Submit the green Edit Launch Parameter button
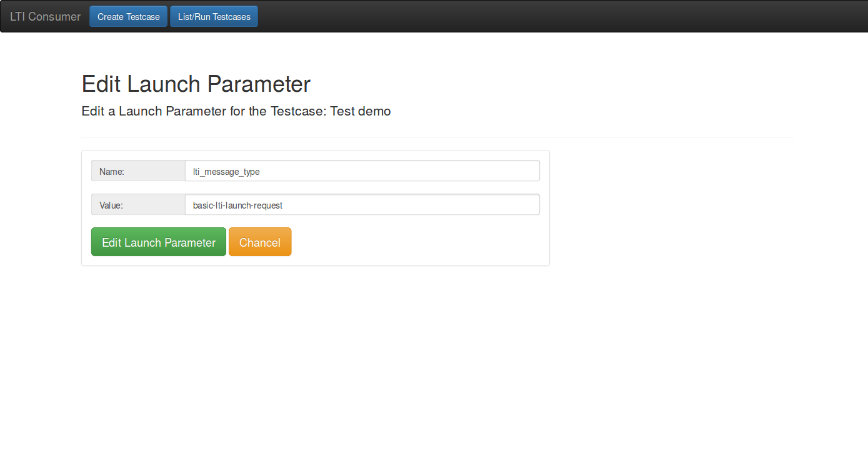The width and height of the screenshot is (868, 459). tap(159, 242)
